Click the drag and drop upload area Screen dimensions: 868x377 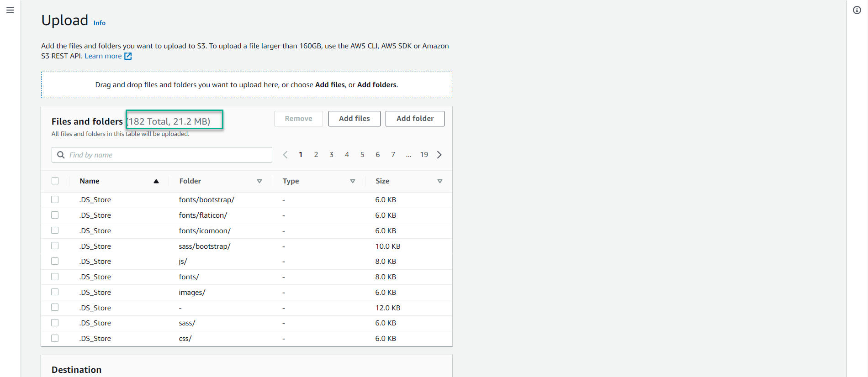click(x=247, y=85)
